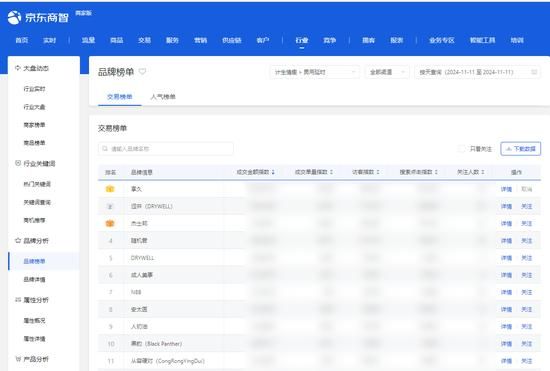
Task: Open 营销 in the top navigation
Action: (x=200, y=40)
